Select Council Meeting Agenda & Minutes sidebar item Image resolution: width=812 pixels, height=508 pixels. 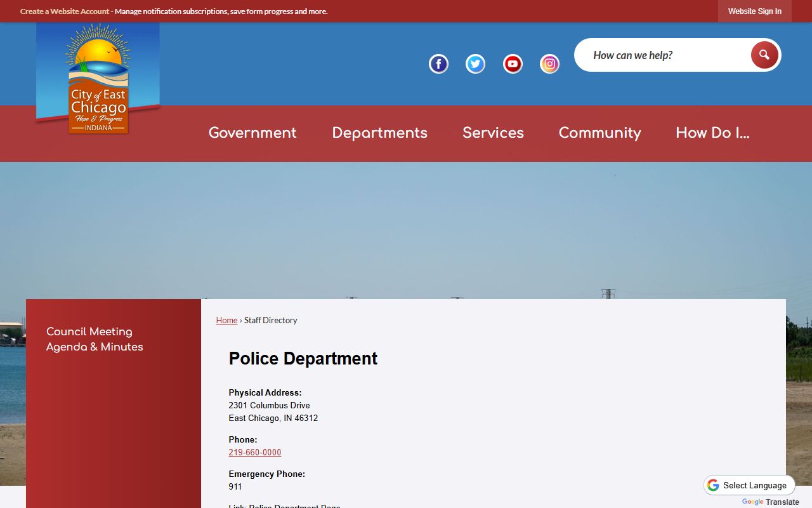(x=95, y=339)
